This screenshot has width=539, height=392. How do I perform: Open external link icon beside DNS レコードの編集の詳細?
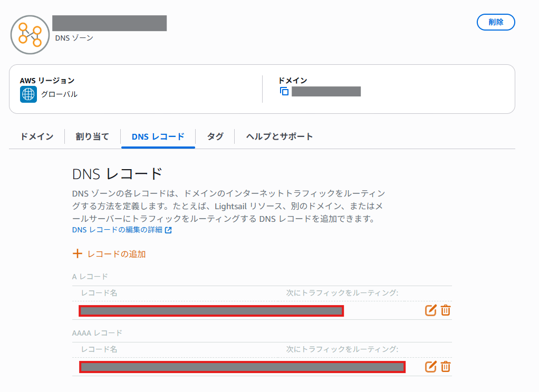[168, 230]
